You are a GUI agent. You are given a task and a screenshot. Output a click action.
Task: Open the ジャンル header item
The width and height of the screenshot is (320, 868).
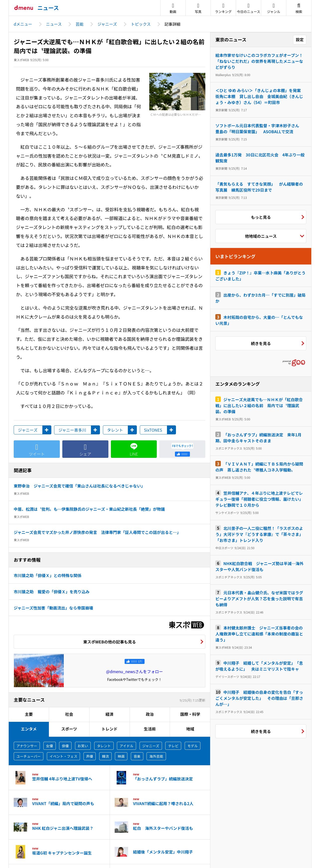pos(273,8)
